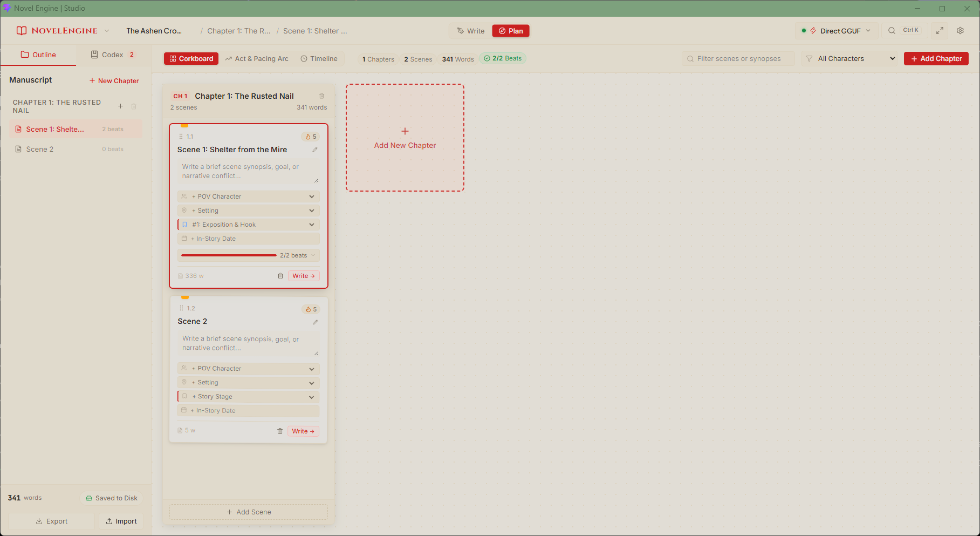Switch to Plan mode
980x536 pixels.
[511, 31]
